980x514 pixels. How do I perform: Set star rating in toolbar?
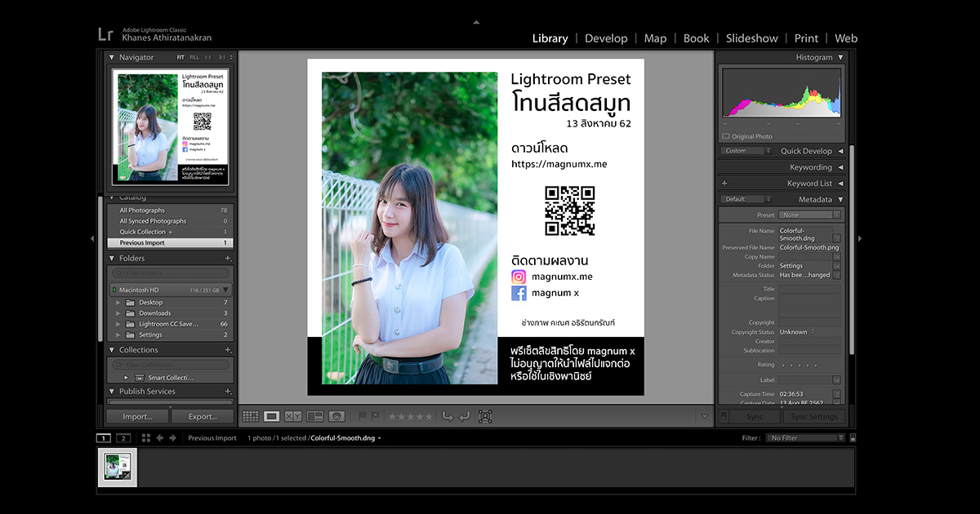pos(411,417)
